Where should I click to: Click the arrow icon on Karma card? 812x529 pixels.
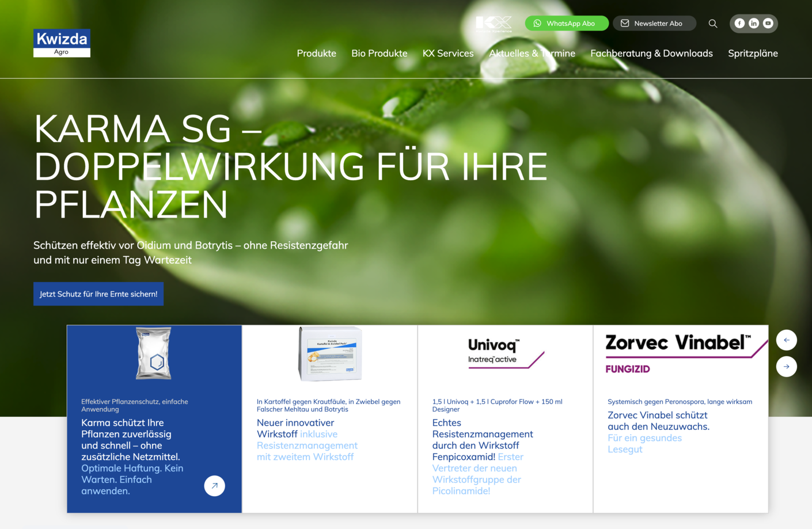214,486
